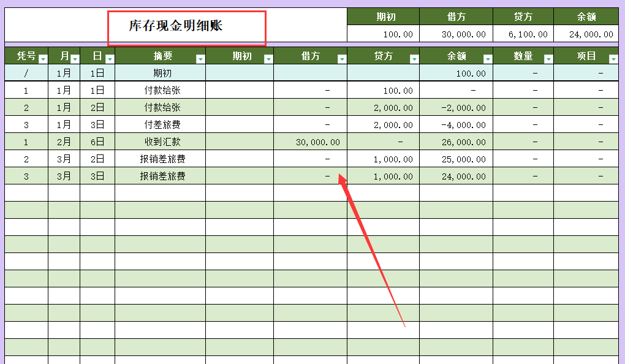Select the slash voucher cell in the 期初 row
The width and height of the screenshot is (625, 364).
click(26, 73)
